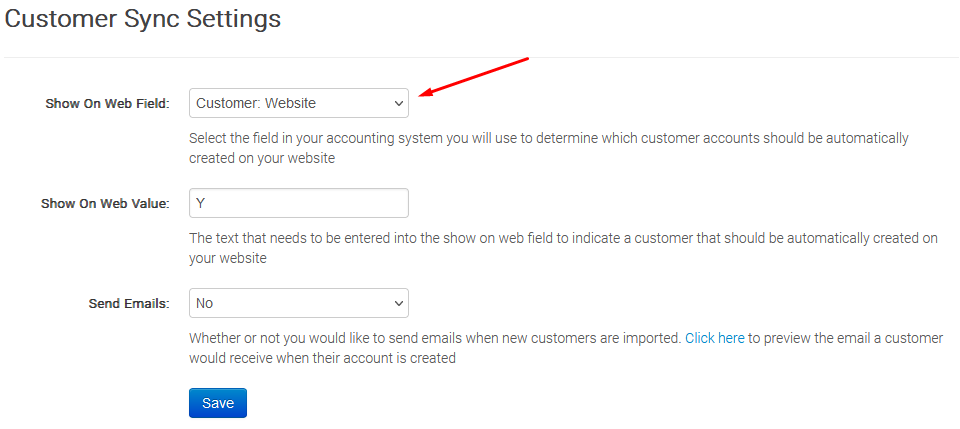
Task: Click the Show On Web Value label
Action: click(x=105, y=203)
